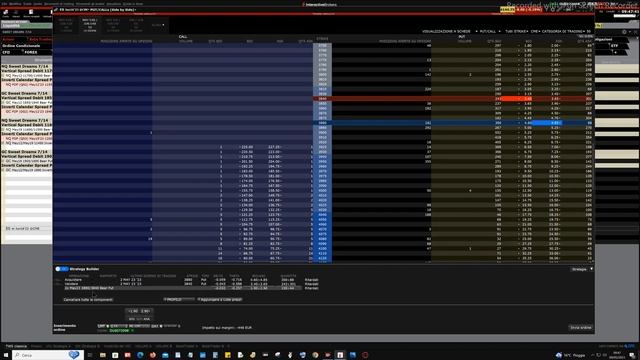Click the 4000 strike cell
640x360 pixels.
pyautogui.click(x=322, y=190)
